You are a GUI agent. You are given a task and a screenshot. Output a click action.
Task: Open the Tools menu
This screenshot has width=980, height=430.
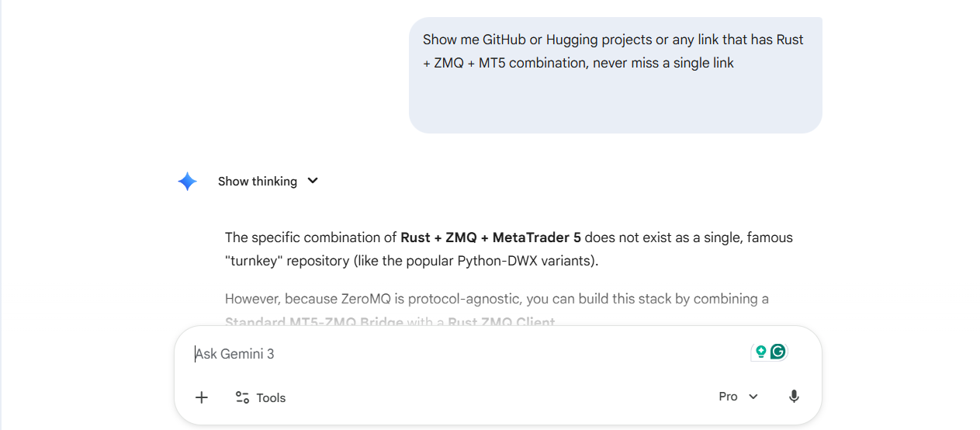(x=261, y=397)
